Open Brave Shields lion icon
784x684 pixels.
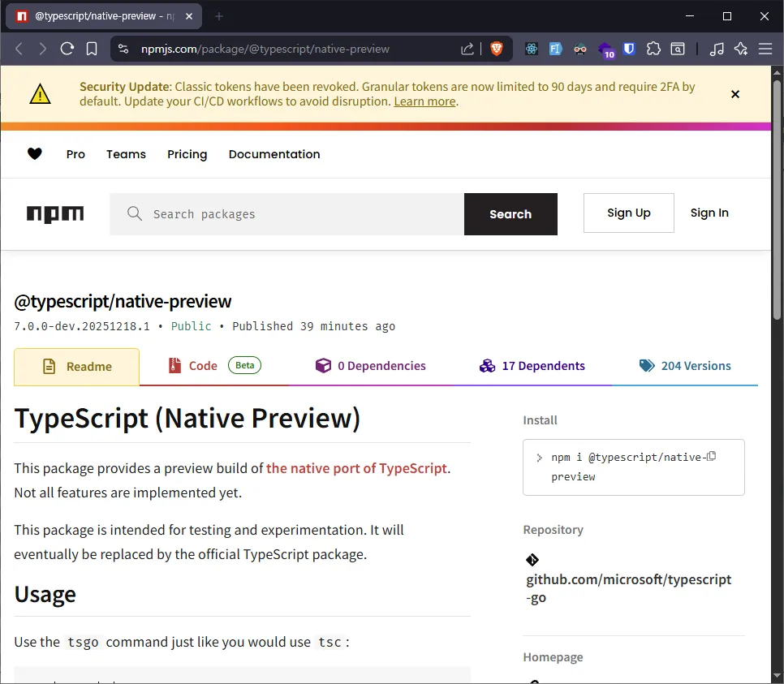[497, 49]
